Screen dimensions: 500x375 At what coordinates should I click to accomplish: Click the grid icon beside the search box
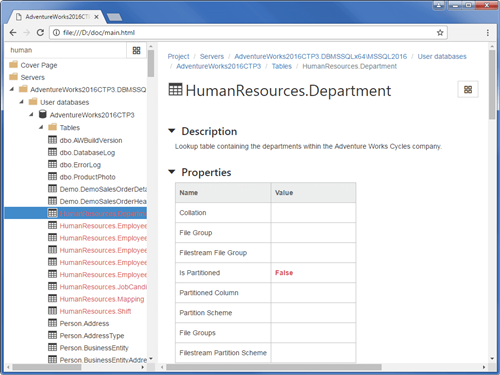coord(136,50)
